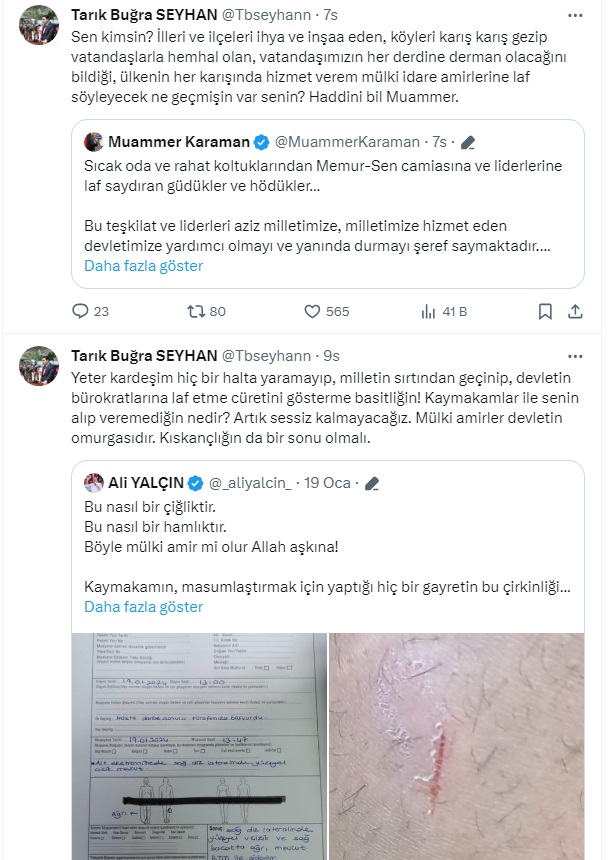
Task: Open the medical report document photo
Action: (x=199, y=746)
